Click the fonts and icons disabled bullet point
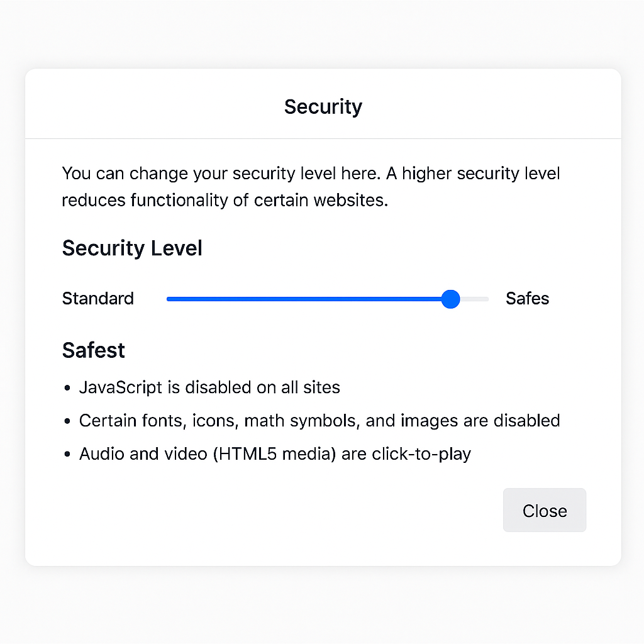This screenshot has width=644, height=644. pyautogui.click(x=319, y=421)
